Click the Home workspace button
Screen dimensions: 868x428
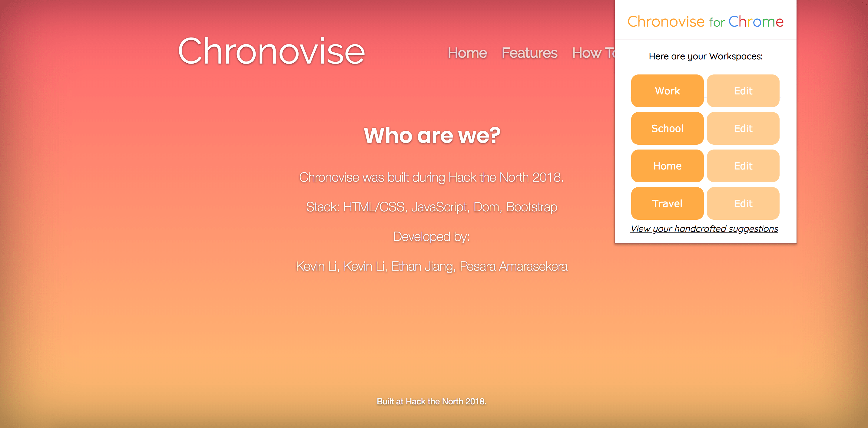pyautogui.click(x=667, y=166)
